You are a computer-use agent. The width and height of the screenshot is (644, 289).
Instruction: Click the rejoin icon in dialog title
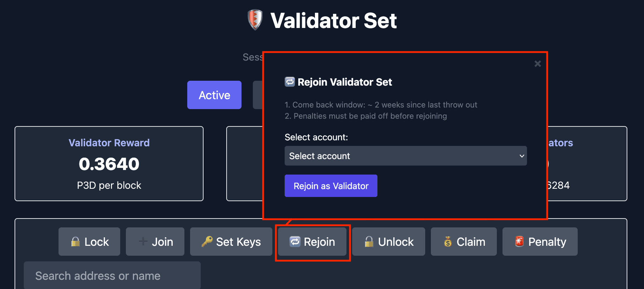[290, 82]
